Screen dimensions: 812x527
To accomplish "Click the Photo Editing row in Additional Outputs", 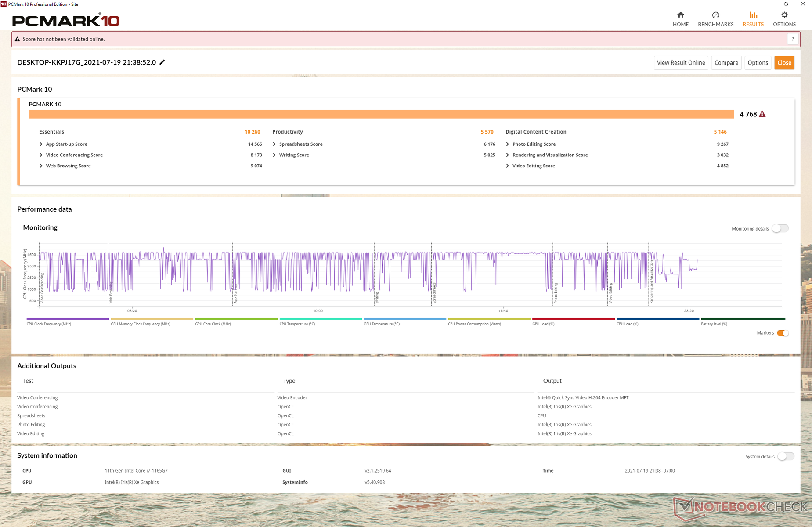I will [x=406, y=425].
